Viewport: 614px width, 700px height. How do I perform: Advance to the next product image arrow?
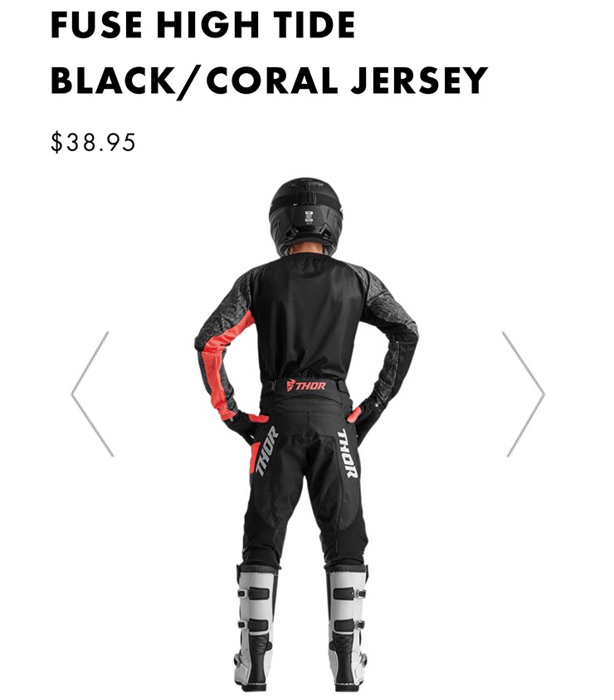coord(523,394)
